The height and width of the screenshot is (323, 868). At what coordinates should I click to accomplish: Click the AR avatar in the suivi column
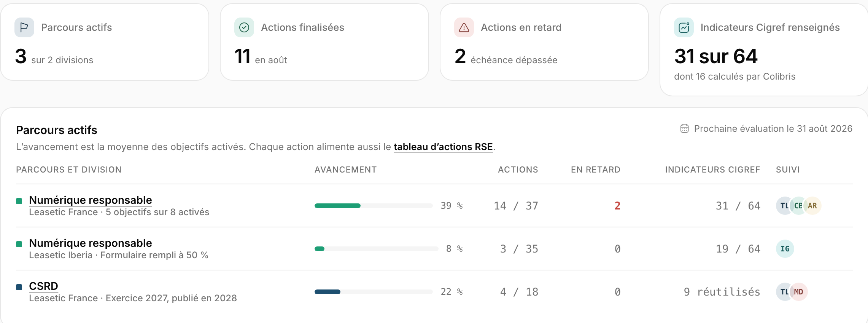coord(812,206)
